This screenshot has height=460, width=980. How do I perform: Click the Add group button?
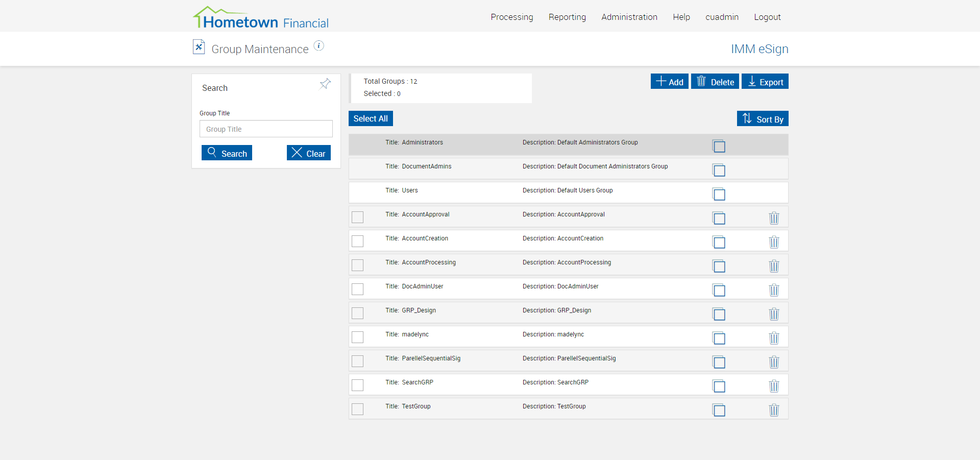(669, 82)
